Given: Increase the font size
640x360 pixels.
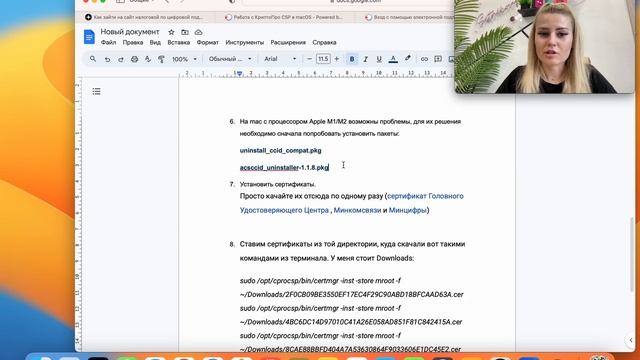Looking at the screenshot, I should click(x=337, y=59).
